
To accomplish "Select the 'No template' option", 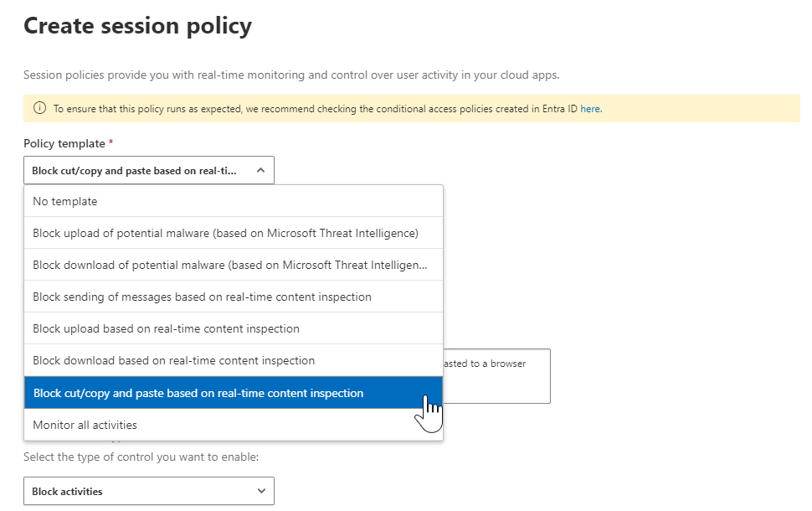I will (234, 201).
